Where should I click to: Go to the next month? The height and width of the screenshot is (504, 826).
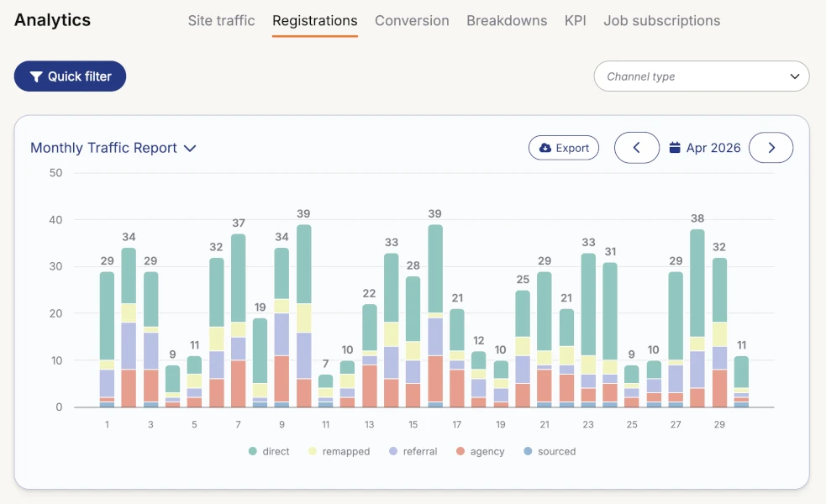point(771,148)
